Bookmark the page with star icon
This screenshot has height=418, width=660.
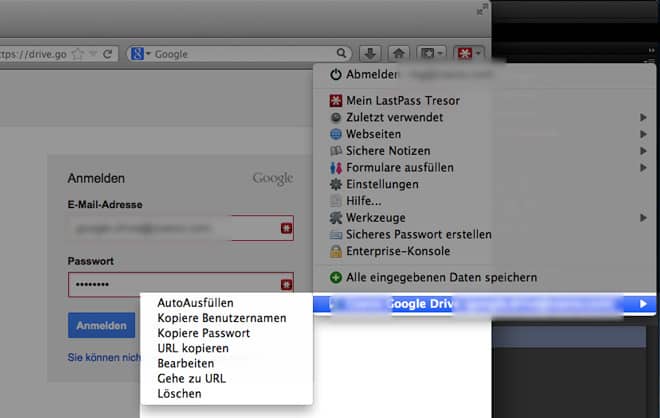click(77, 54)
